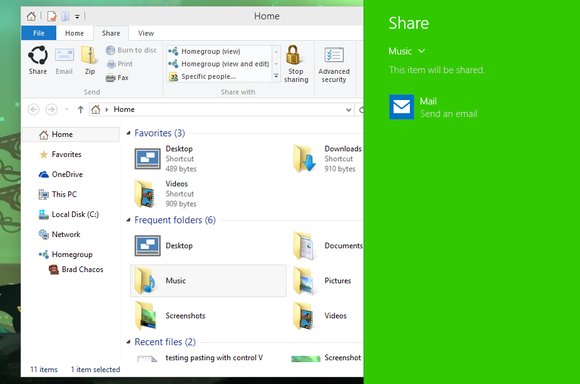Viewport: 580px width, 384px height.
Task: Click the Zip compress icon
Action: 90,60
